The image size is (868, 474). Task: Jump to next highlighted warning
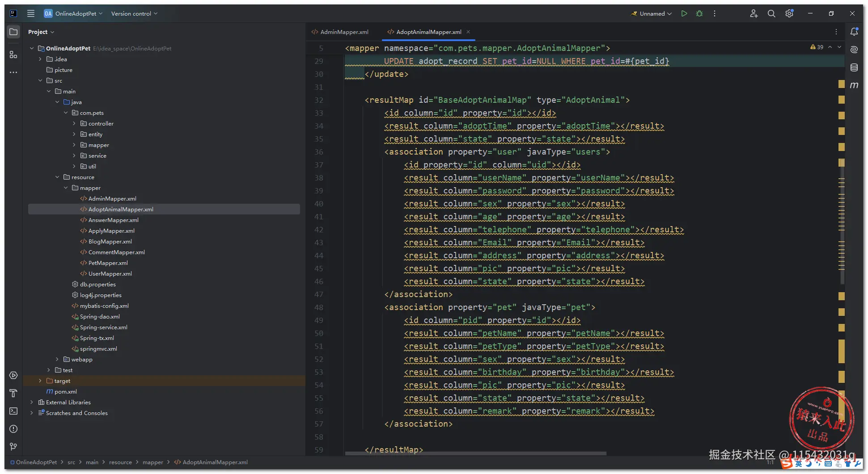pyautogui.click(x=839, y=47)
